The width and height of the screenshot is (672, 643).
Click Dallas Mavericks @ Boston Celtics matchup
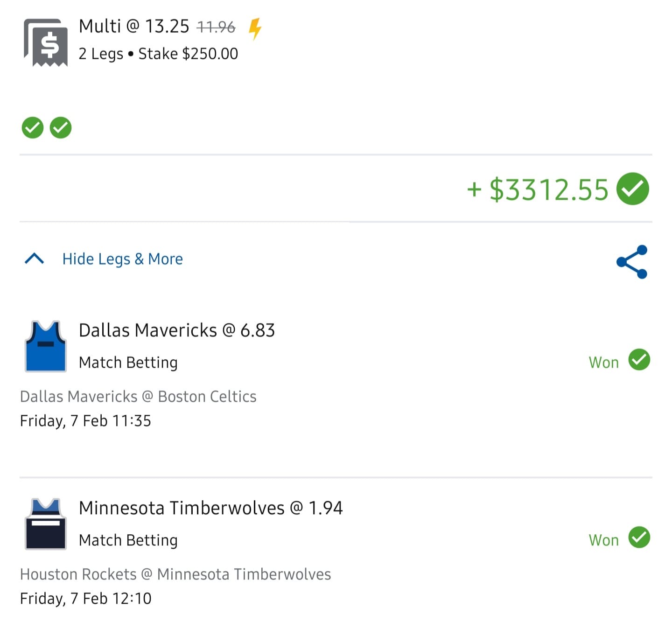pyautogui.click(x=138, y=397)
